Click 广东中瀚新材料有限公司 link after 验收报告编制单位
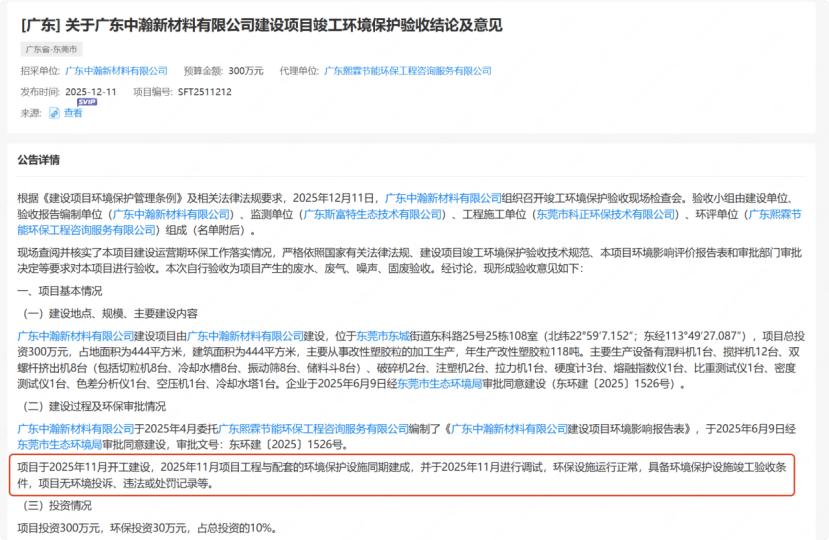 pyautogui.click(x=171, y=214)
